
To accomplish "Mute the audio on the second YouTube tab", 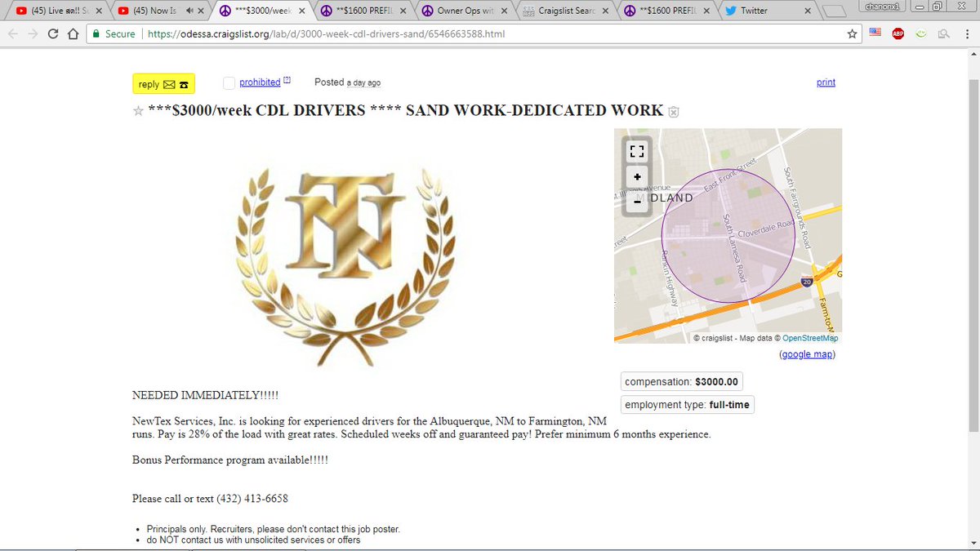I will pos(189,11).
